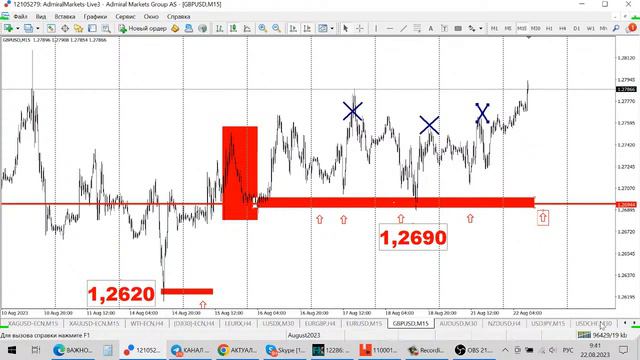Screen dimensions: 640x360
Task: Switch chart to bar chart
Action: 220,28
